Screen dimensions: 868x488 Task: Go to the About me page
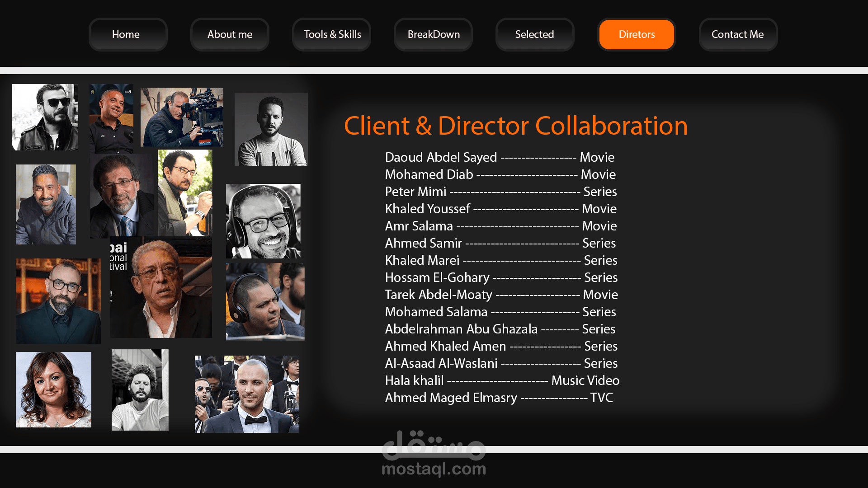tap(230, 34)
